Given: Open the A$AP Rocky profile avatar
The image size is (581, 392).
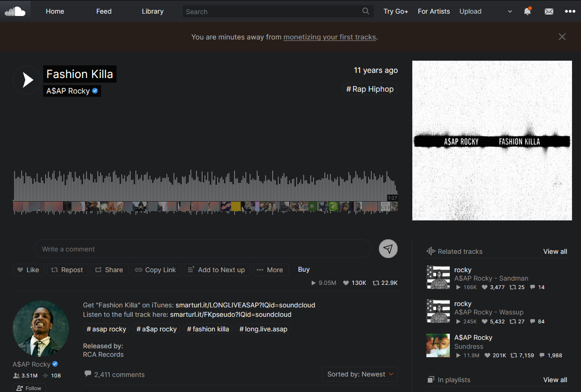Looking at the screenshot, I should [x=41, y=329].
